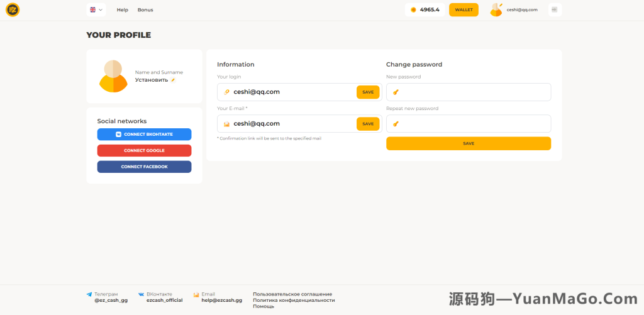Click the key icon in New password field
The image size is (644, 315).
(x=396, y=92)
